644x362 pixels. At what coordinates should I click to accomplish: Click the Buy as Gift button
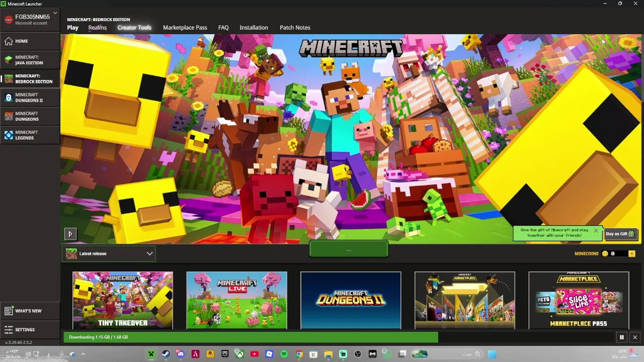[x=620, y=234]
